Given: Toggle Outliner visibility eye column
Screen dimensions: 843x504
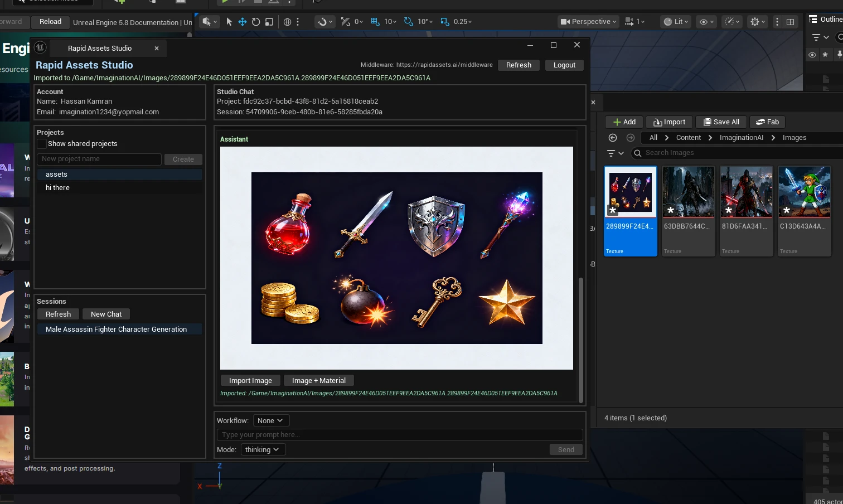Looking at the screenshot, I should click(x=812, y=55).
